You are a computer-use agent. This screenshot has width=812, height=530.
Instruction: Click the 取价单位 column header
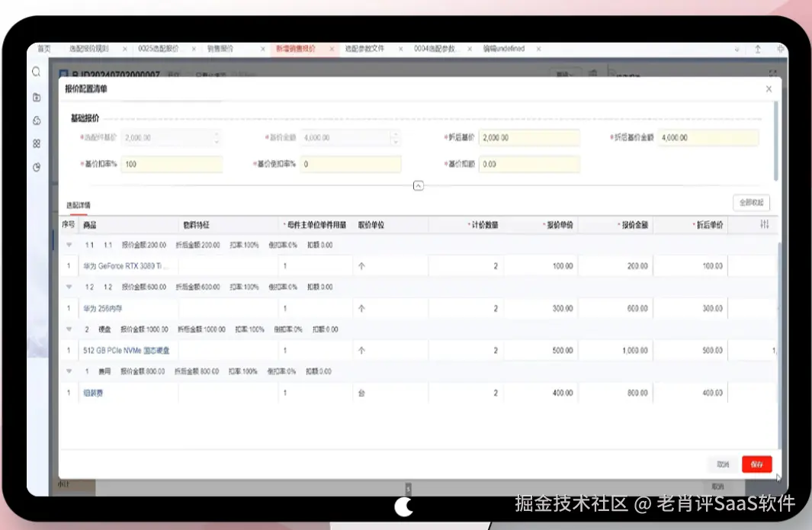point(371,225)
